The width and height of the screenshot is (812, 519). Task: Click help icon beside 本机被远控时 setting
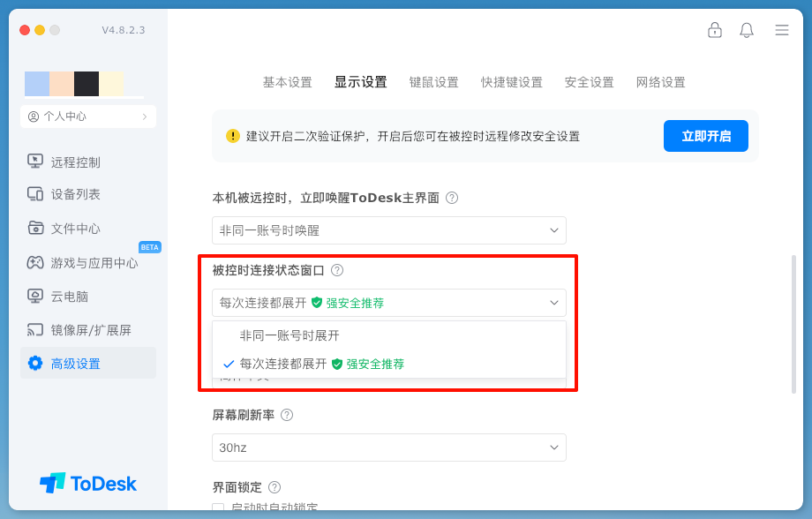[452, 198]
